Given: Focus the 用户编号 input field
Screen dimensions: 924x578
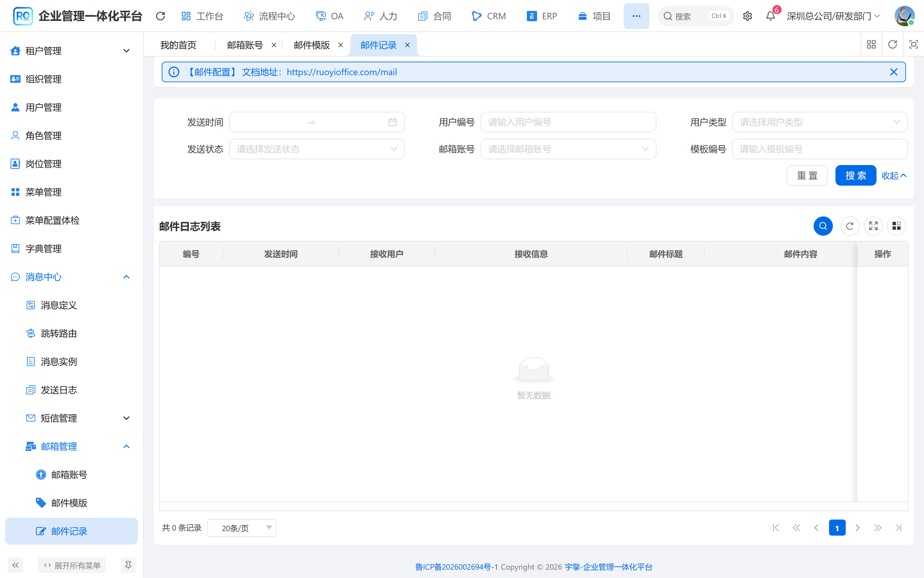Looking at the screenshot, I should [x=568, y=122].
